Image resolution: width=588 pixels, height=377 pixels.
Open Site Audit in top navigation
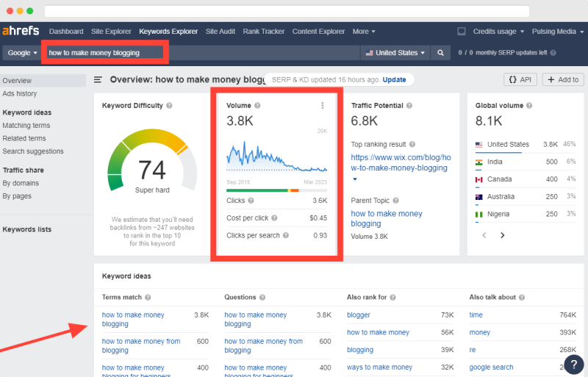pyautogui.click(x=220, y=32)
